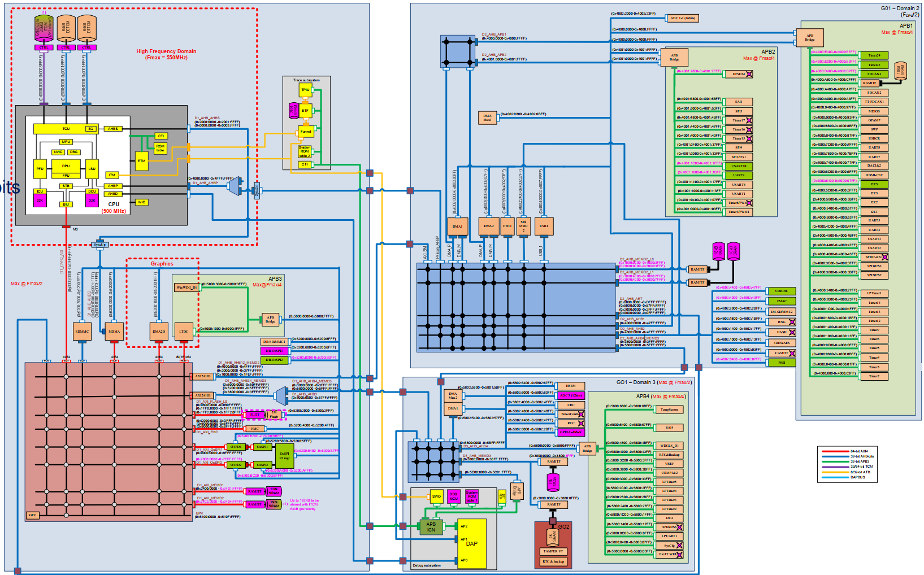
Task: Select the ETH1 block in Domain 2
Action: tap(507, 226)
